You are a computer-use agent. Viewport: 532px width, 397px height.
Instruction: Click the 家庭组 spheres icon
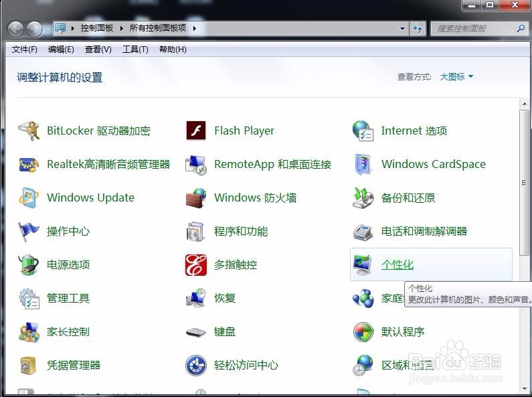pyautogui.click(x=363, y=299)
